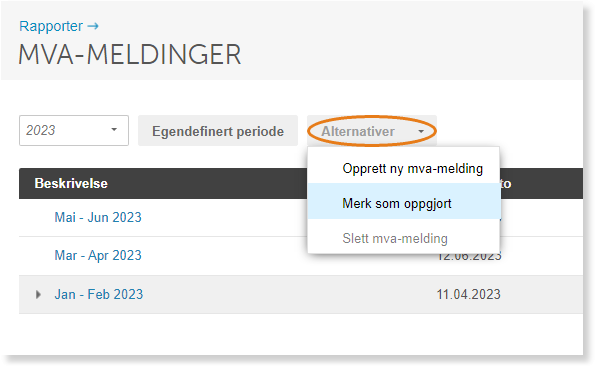Pick the Slett mva-melding option
The width and height of the screenshot is (596, 368).
click(x=395, y=238)
